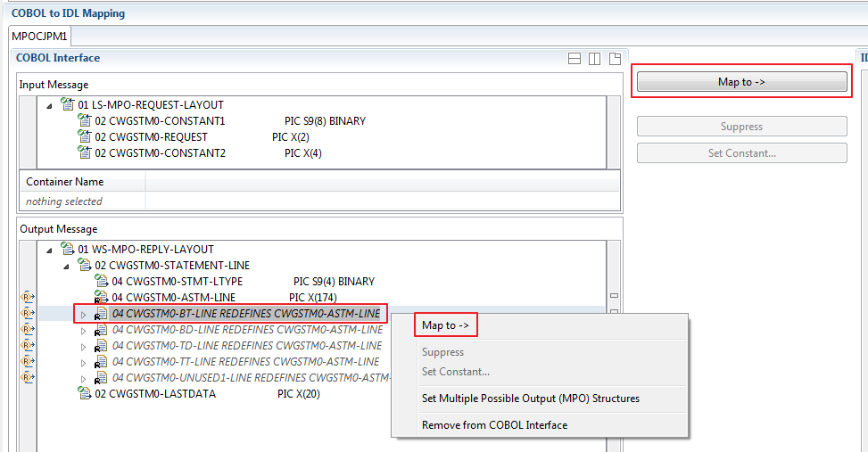The height and width of the screenshot is (452, 868).
Task: Click the document icon of CWGSTM0-TD-LINE
Action: (102, 346)
